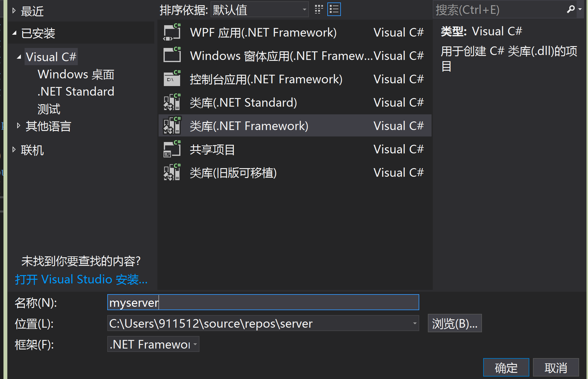Click the .NET Framework class library icon
The image size is (588, 379).
(172, 126)
